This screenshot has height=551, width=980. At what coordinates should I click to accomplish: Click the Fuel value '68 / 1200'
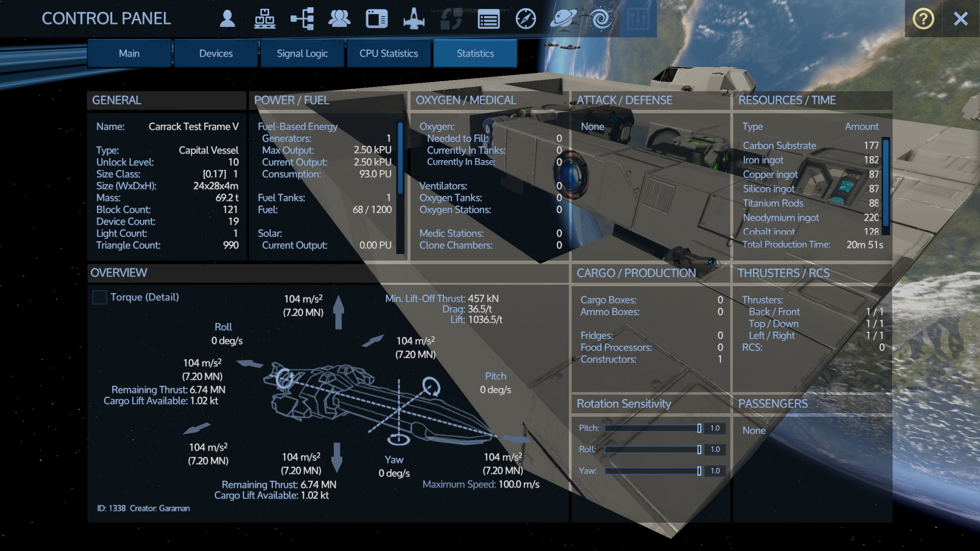pos(372,210)
